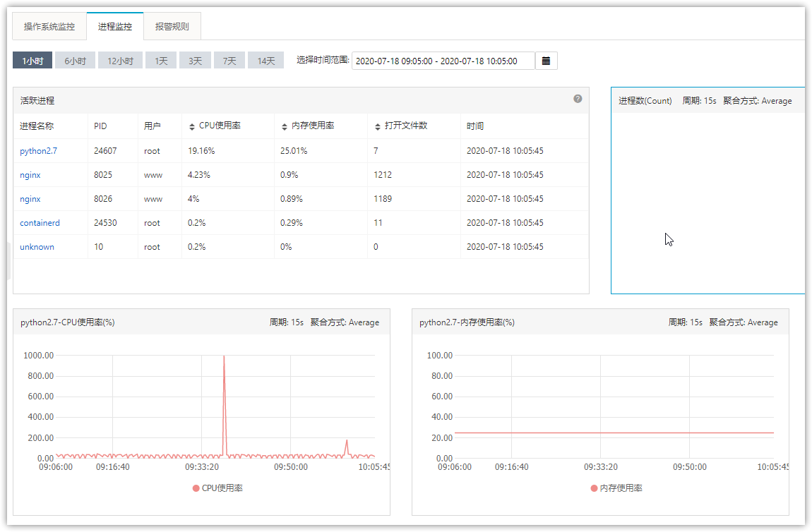This screenshot has height=532, width=812.
Task: Open the containerd process link
Action: (40, 223)
